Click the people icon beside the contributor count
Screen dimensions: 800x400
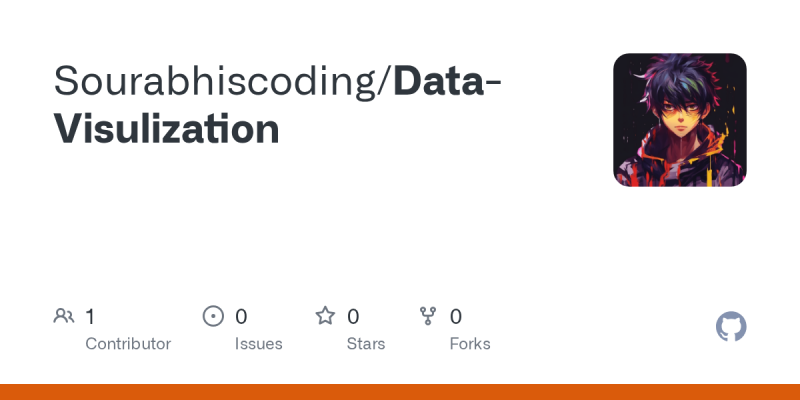pyautogui.click(x=64, y=316)
